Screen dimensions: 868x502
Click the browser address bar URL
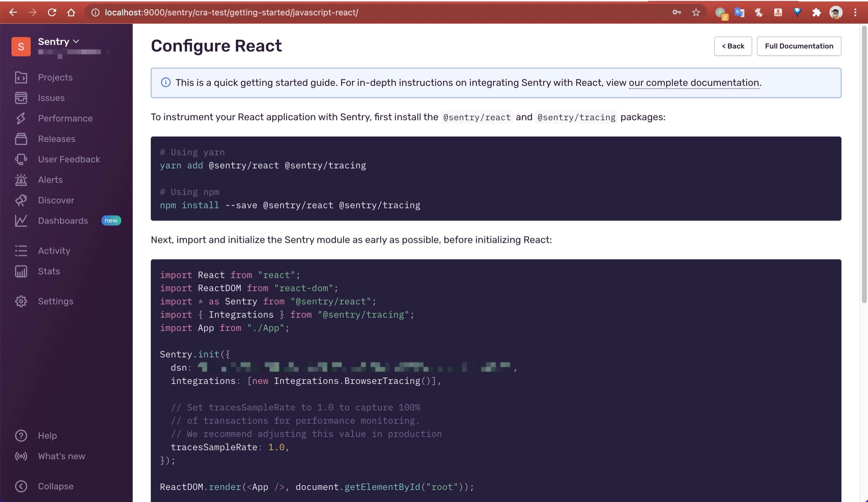click(x=231, y=13)
